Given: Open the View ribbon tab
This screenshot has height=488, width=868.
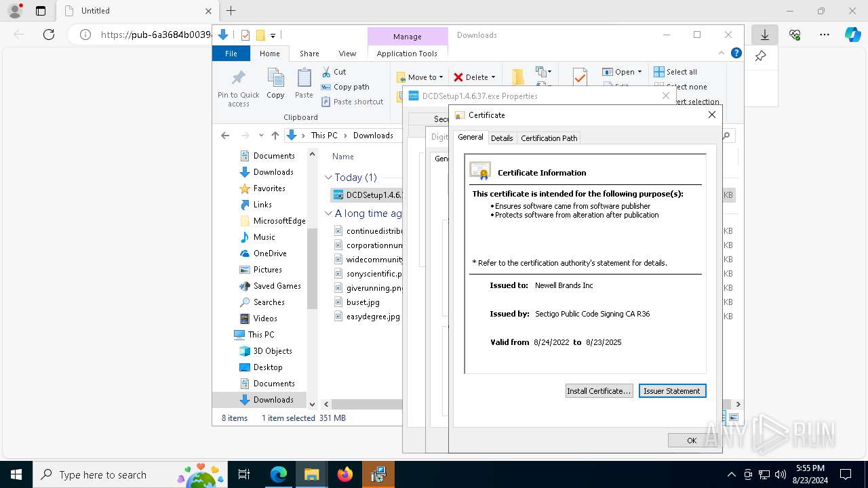Looking at the screenshot, I should pyautogui.click(x=347, y=54).
